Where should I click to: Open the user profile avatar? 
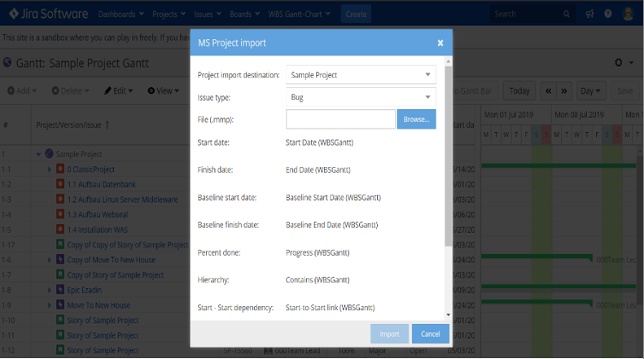tap(628, 14)
